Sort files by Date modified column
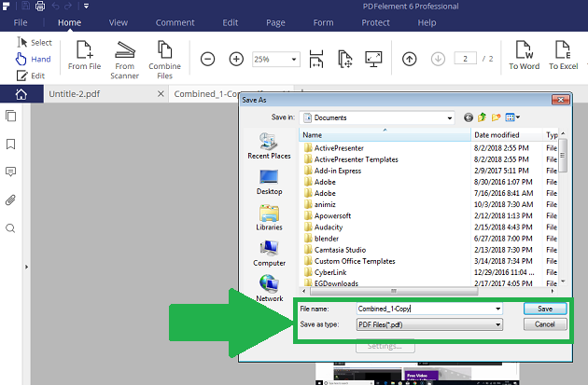Screen dimensions: 588x385 click(506, 135)
